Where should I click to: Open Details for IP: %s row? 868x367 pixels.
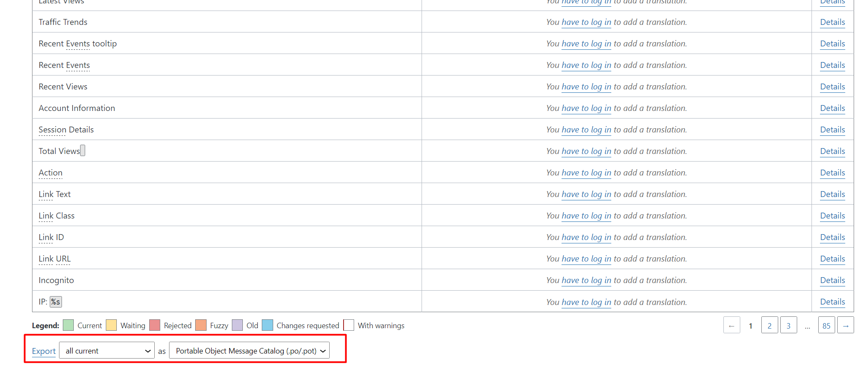tap(832, 302)
